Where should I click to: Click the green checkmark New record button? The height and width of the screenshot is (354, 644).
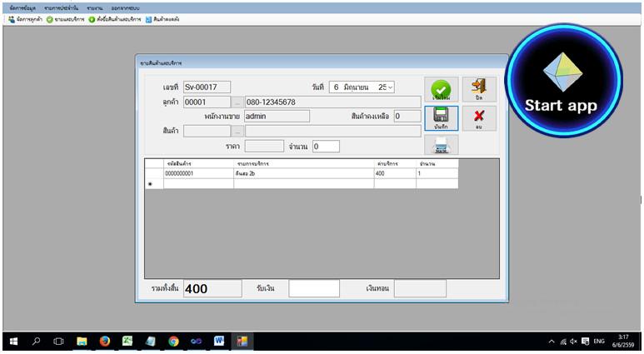click(x=441, y=90)
